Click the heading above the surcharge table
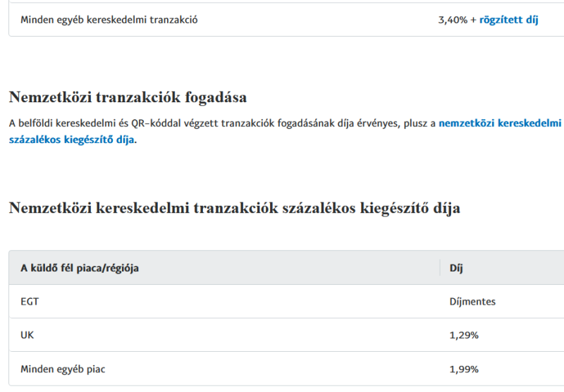Screen dimensions: 564x392 click(x=235, y=209)
